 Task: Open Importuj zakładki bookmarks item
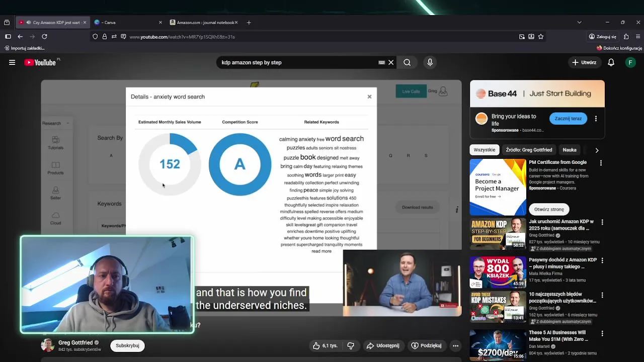(24, 48)
